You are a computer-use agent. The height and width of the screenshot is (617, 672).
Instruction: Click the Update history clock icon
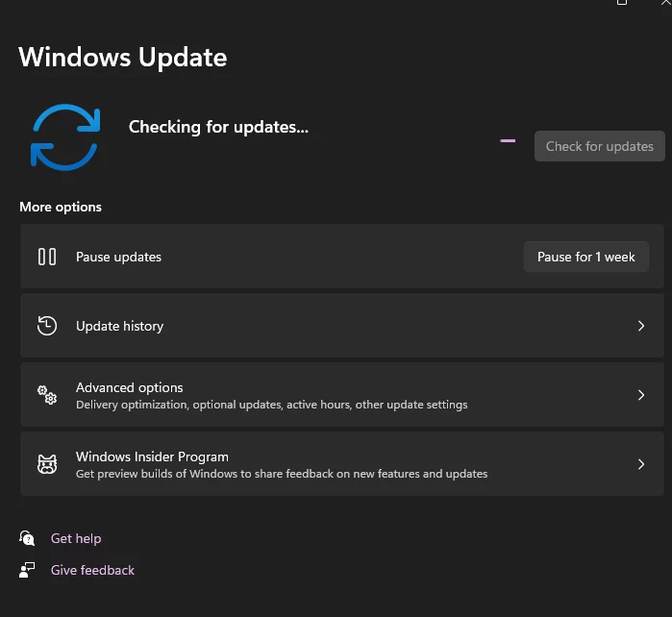[x=47, y=326]
